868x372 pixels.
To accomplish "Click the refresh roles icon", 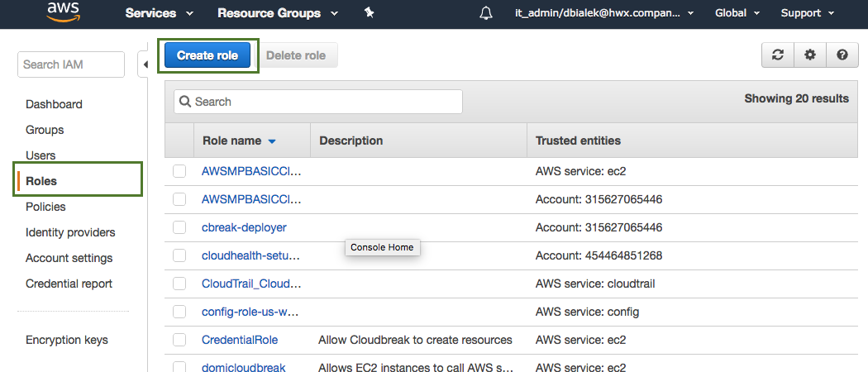I will tap(777, 55).
